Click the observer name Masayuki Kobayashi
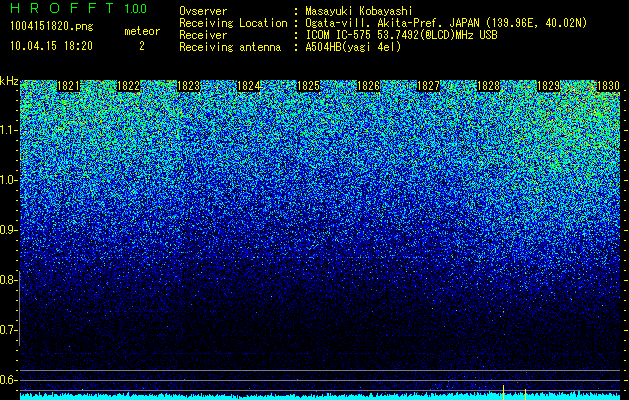The image size is (629, 400). pyautogui.click(x=359, y=11)
